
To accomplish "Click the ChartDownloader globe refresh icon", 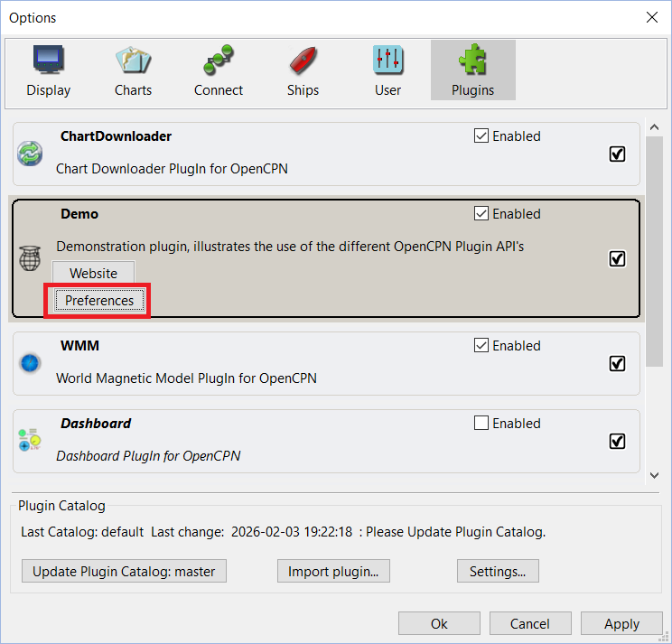I will (x=30, y=154).
